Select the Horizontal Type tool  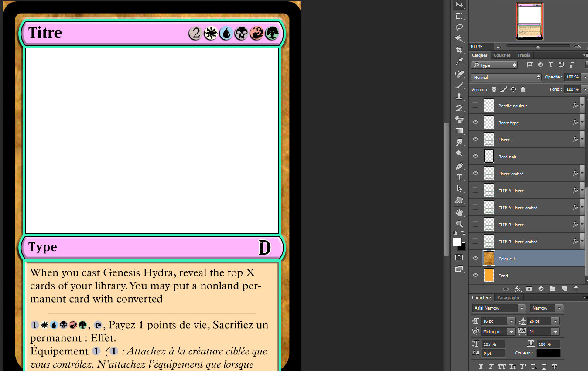(x=459, y=177)
